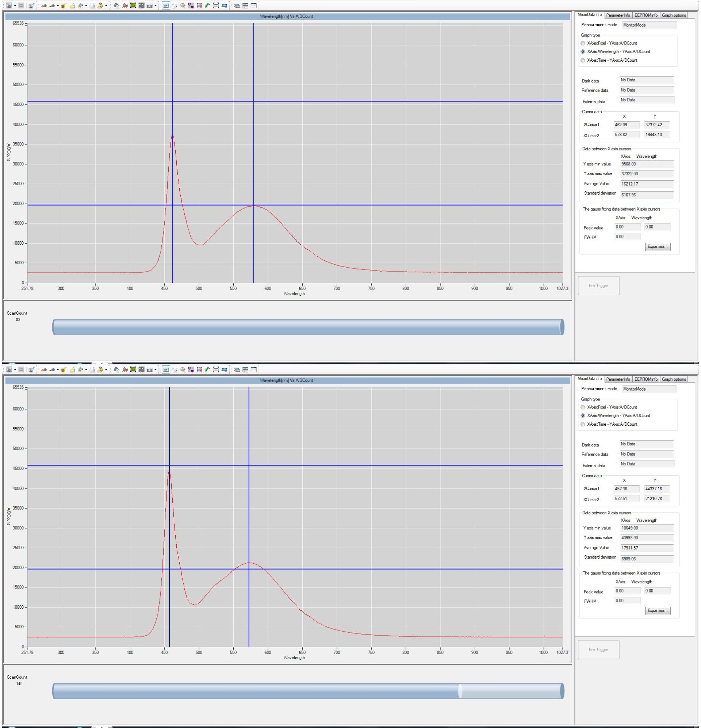
Task: Select XAxis:Pixel graph type in upper window
Action: coord(583,43)
